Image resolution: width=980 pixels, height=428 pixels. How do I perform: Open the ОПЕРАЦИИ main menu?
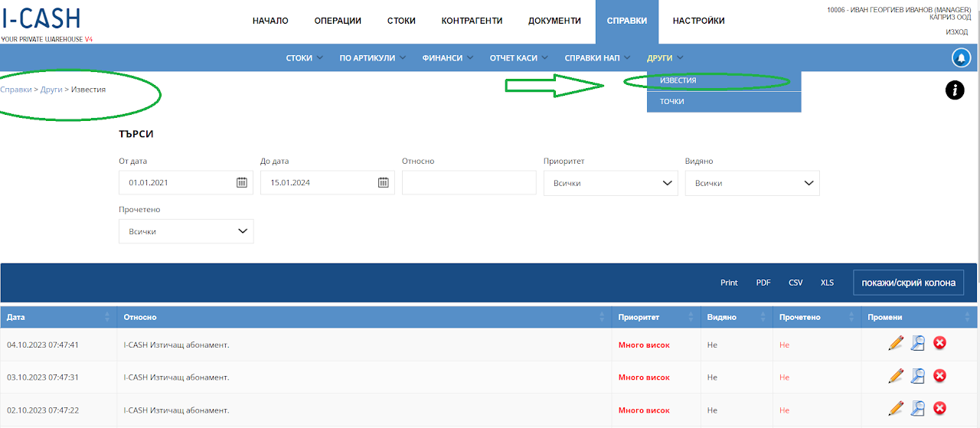(x=338, y=21)
